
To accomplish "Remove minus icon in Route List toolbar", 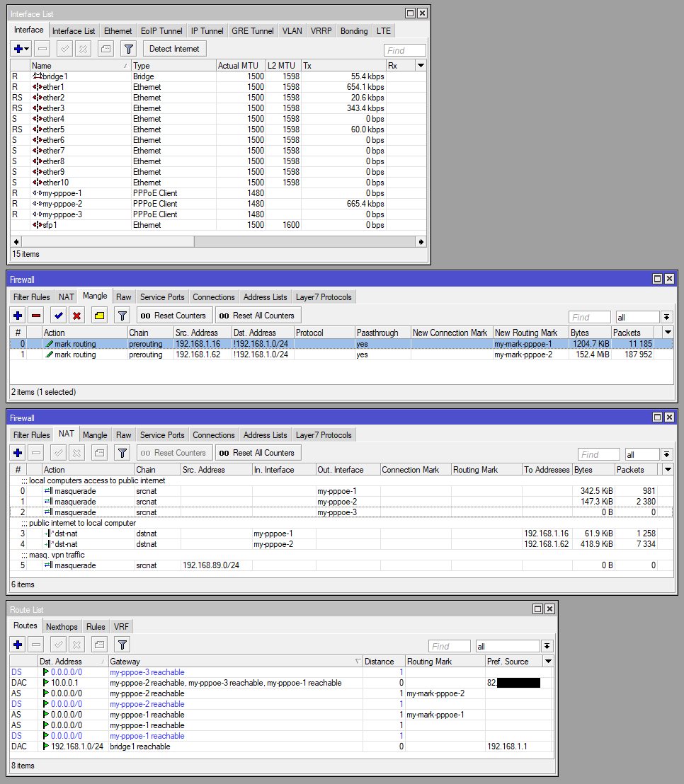I will pyautogui.click(x=36, y=645).
